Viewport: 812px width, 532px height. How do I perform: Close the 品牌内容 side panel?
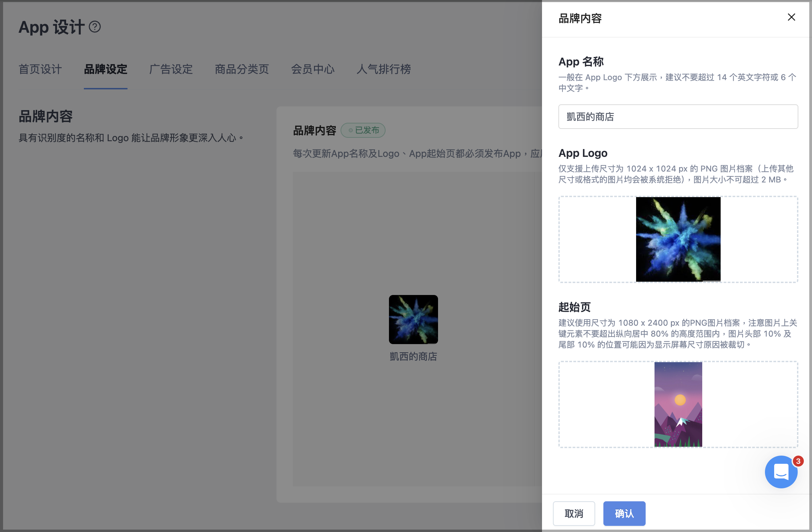[x=791, y=17]
